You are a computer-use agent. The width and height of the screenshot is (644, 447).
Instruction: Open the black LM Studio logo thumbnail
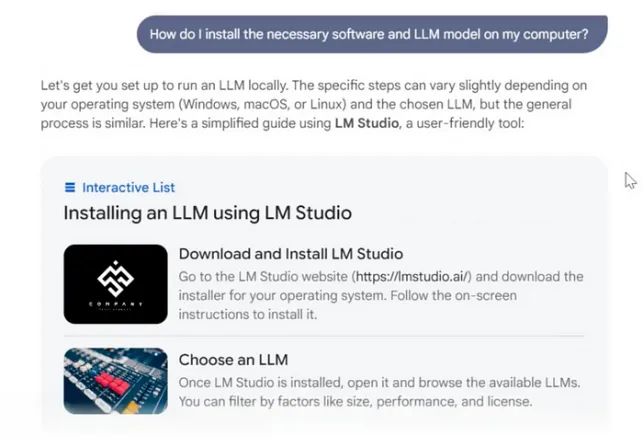(115, 284)
